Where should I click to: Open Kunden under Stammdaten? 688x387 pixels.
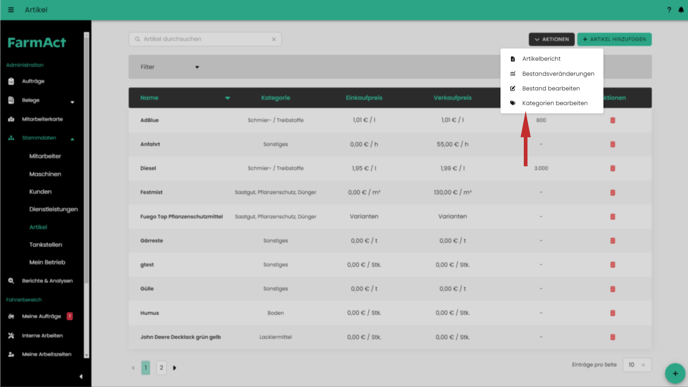[x=40, y=192]
